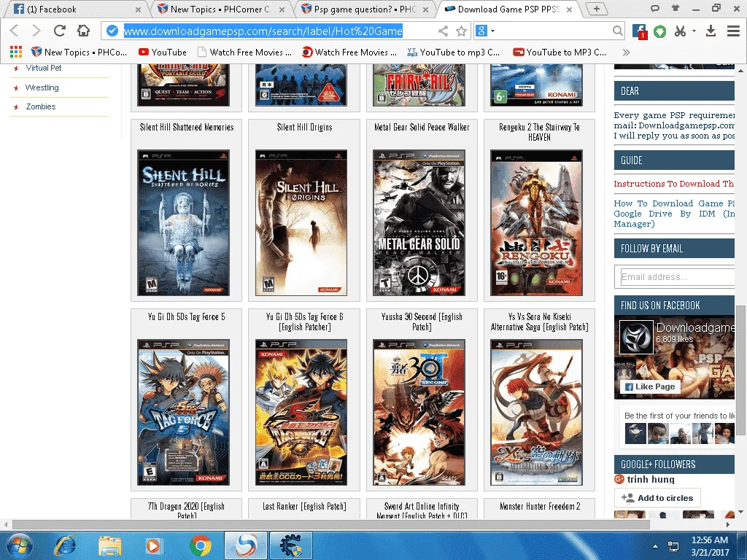Open Yu Gi Oh Tag Force 6 cover
The width and height of the screenshot is (747, 560).
click(x=301, y=413)
